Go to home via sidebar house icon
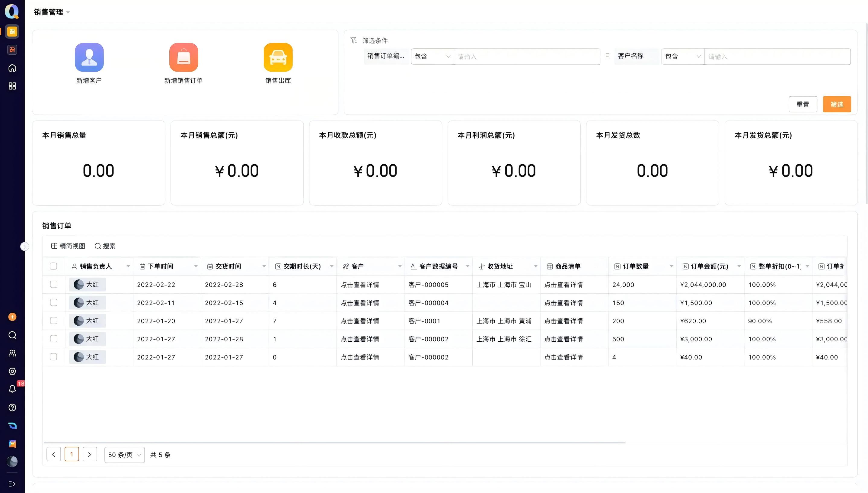Viewport: 868px width, 493px height. (x=12, y=68)
